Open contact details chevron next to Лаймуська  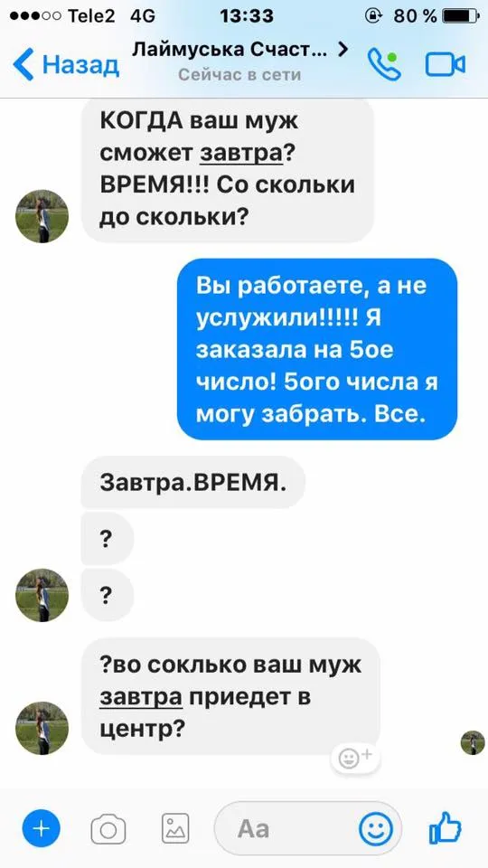click(x=343, y=50)
